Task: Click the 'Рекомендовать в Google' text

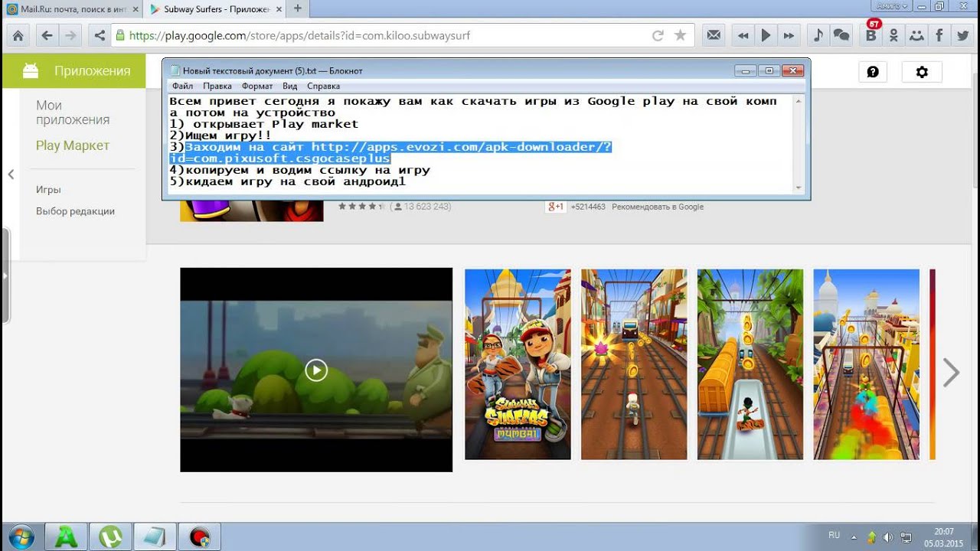Action: 658,207
